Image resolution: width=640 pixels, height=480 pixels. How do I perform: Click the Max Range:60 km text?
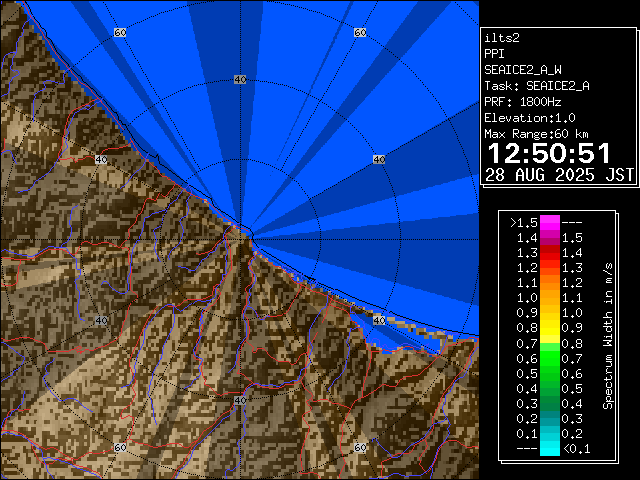point(536,133)
